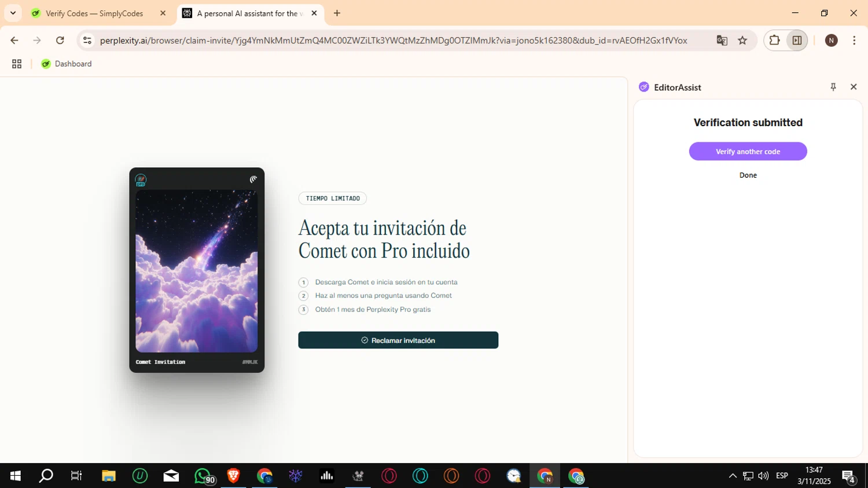Open Task View on the taskbar
This screenshot has height=488, width=868.
coord(76,476)
